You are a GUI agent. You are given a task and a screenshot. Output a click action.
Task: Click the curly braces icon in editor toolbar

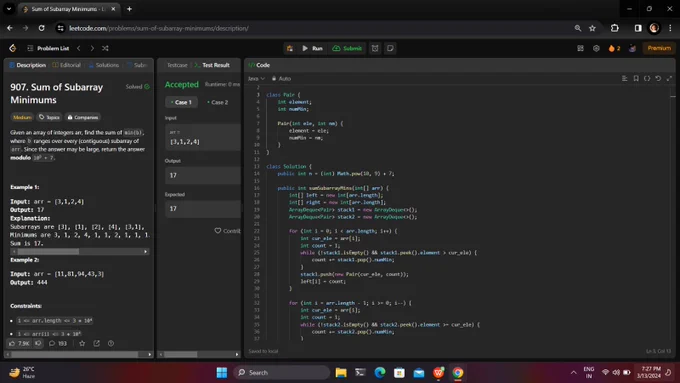pyautogui.click(x=647, y=79)
